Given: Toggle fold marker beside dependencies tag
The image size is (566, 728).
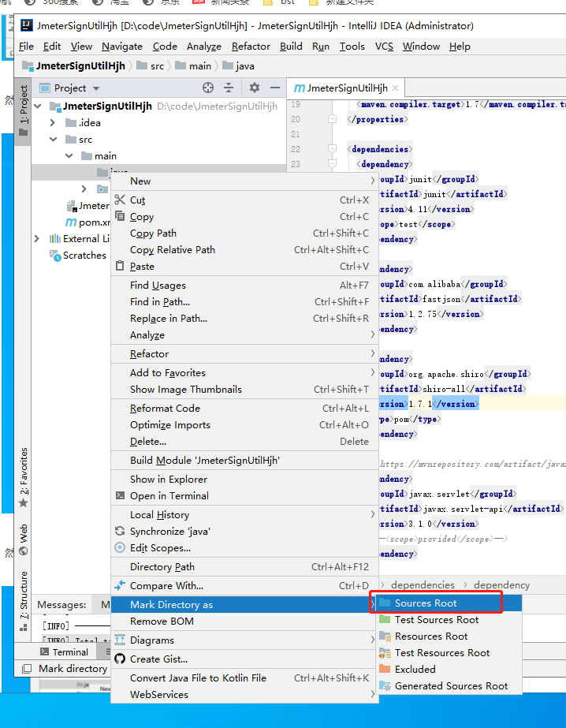Looking at the screenshot, I should (x=332, y=149).
